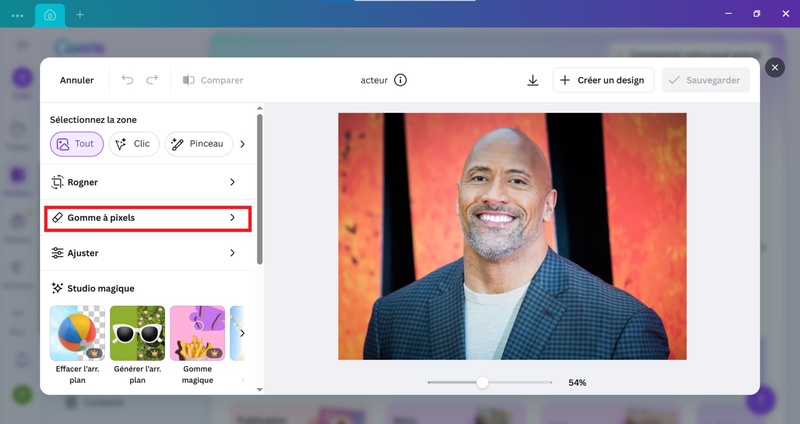
Task: Click the 54% zoom value
Action: click(x=577, y=383)
